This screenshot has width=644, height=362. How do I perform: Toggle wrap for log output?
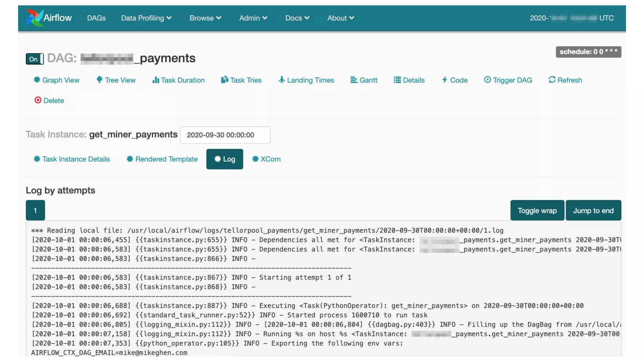click(537, 211)
